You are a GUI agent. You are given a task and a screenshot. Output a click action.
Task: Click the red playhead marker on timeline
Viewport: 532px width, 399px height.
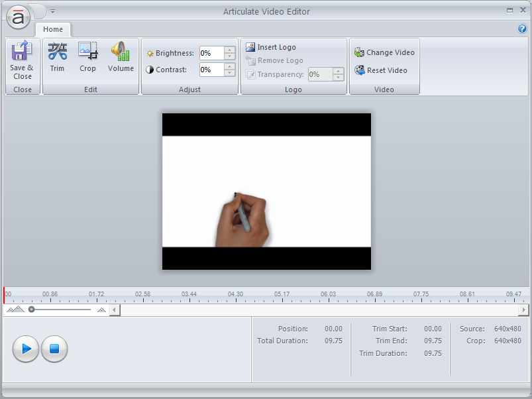(x=4, y=295)
